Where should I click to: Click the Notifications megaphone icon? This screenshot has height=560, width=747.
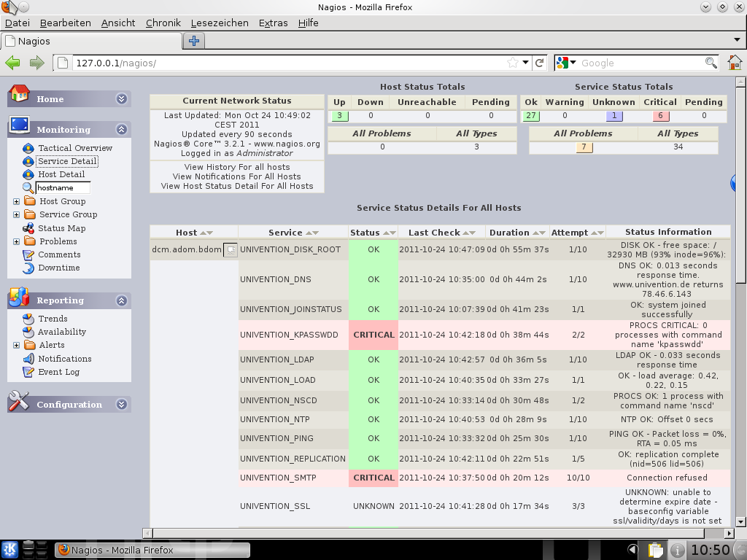28,359
